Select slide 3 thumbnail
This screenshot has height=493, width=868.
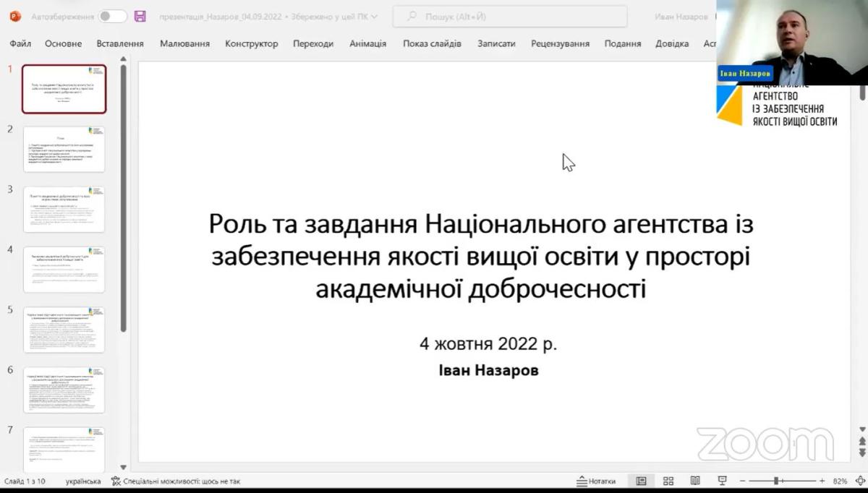point(64,209)
